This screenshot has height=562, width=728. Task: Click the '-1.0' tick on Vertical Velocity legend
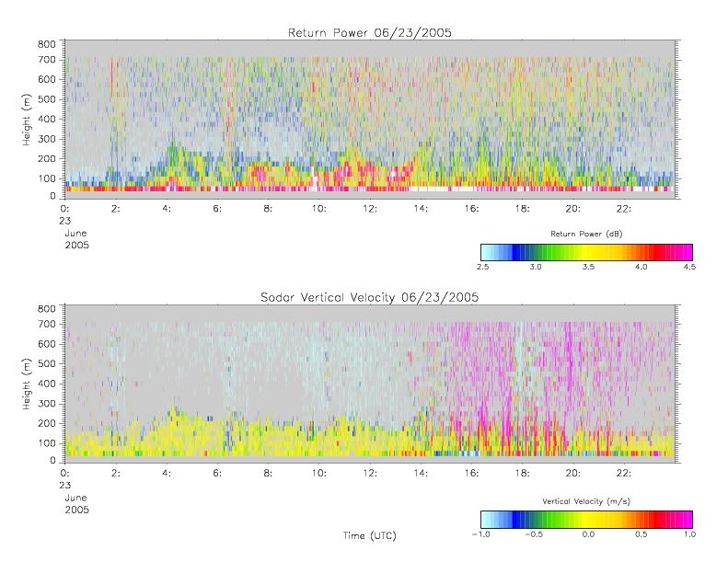481,534
